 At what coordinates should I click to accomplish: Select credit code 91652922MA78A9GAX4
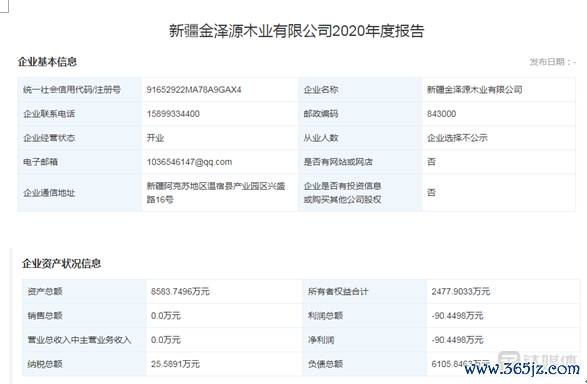pos(194,90)
